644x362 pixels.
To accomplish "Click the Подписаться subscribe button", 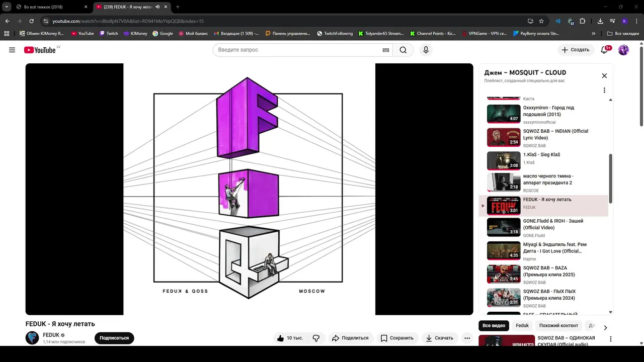I will (x=114, y=338).
